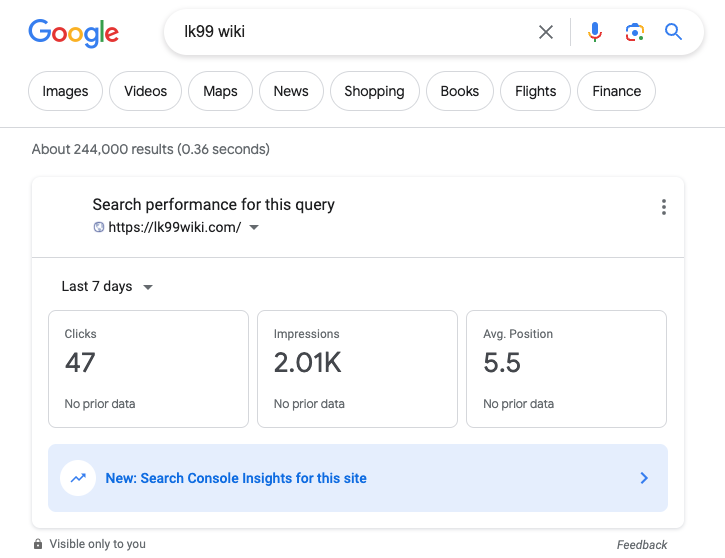Click the Clicks metric card
Image resolution: width=725 pixels, height=558 pixels.
148,368
